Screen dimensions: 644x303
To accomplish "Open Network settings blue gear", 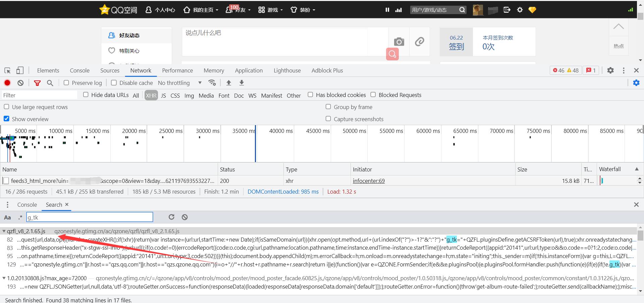I will click(636, 83).
